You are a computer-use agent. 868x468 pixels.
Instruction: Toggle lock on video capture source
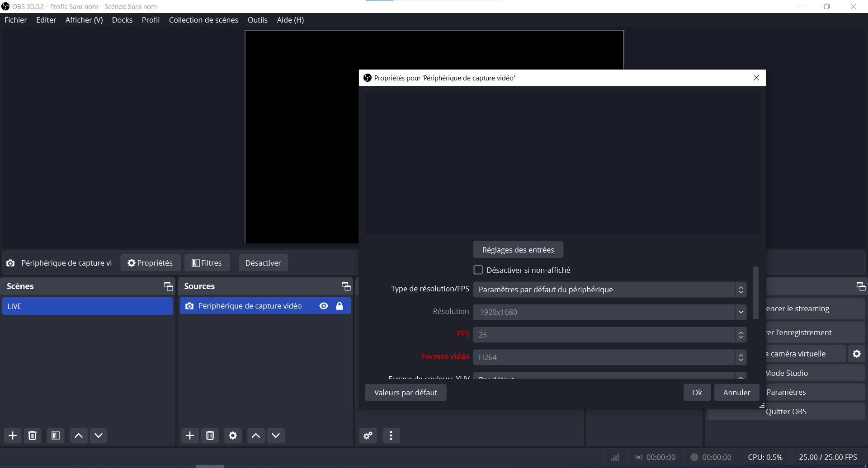(x=340, y=306)
